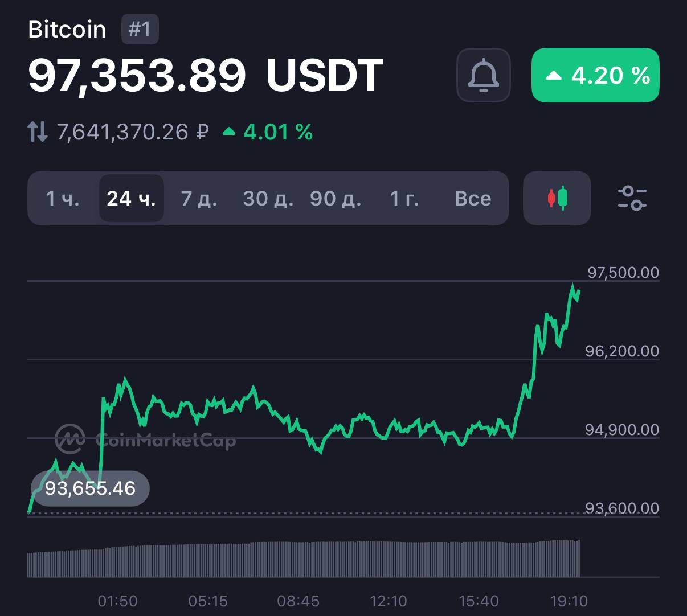The width and height of the screenshot is (687, 616).
Task: Tap the 7,641,370.26 ₽ ruble price
Action: [133, 132]
